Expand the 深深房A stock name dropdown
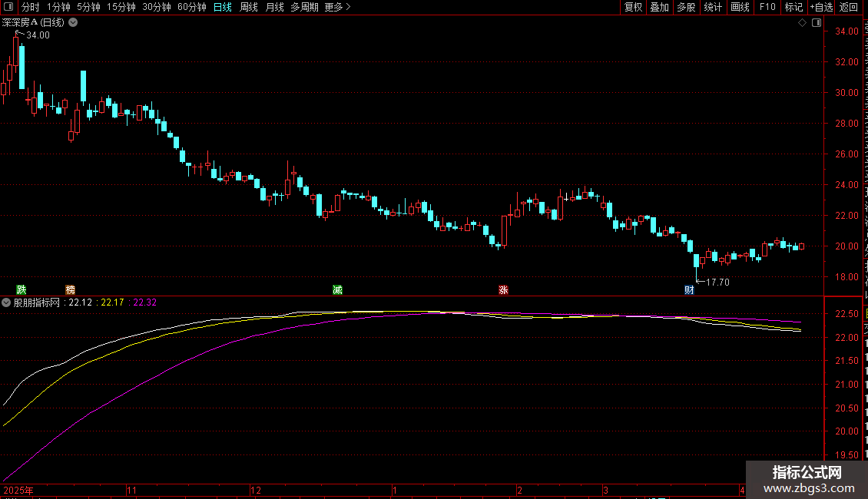 (73, 23)
